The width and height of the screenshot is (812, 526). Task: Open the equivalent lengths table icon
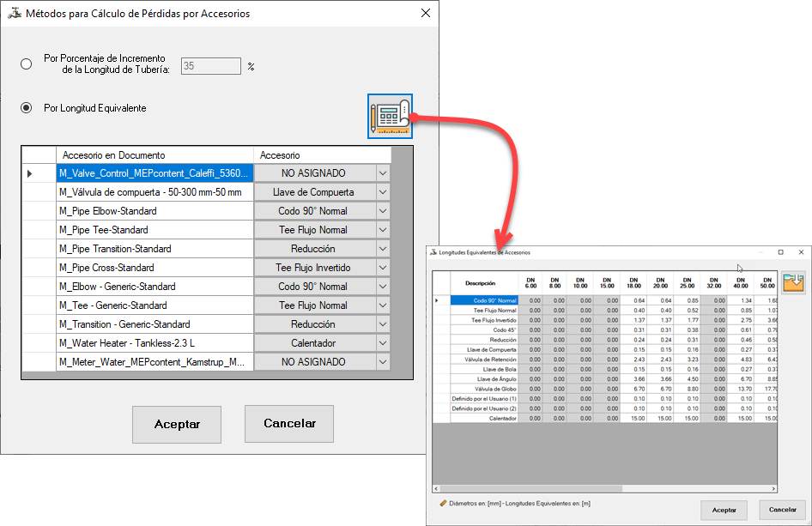coord(390,117)
